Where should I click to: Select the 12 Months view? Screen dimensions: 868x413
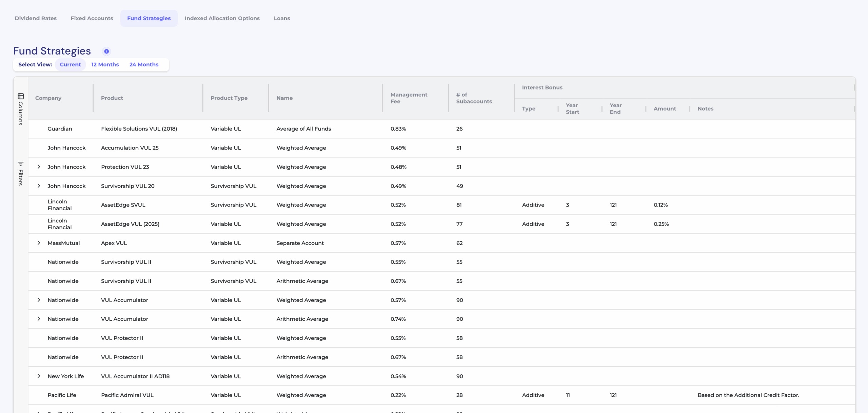pyautogui.click(x=105, y=64)
